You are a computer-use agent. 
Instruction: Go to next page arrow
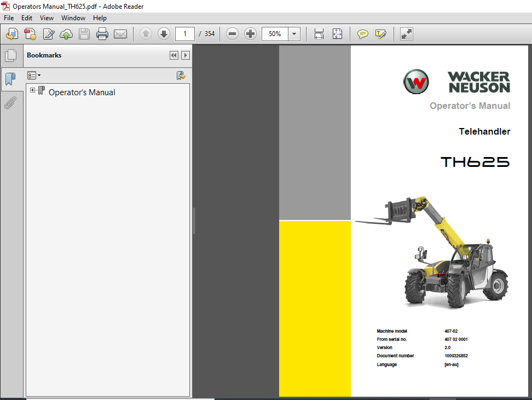pyautogui.click(x=164, y=34)
